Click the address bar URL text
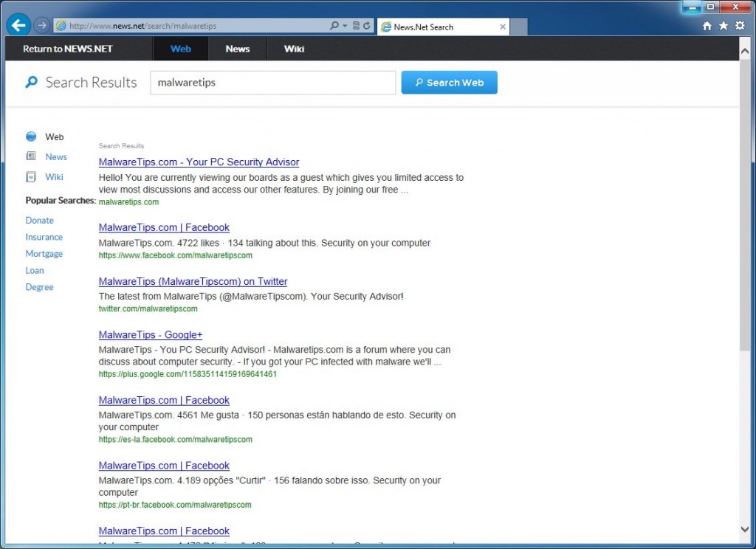 pos(142,26)
